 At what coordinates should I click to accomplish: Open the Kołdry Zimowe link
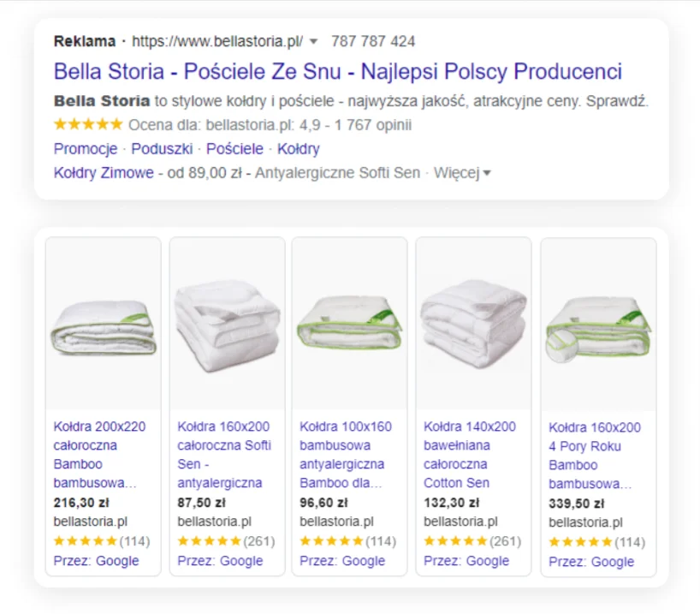tap(104, 173)
